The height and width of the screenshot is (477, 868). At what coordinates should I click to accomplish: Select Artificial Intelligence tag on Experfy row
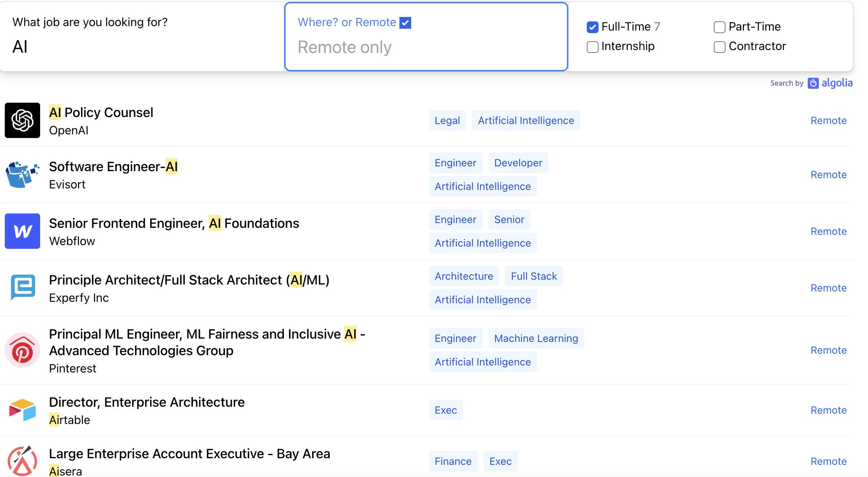point(483,300)
